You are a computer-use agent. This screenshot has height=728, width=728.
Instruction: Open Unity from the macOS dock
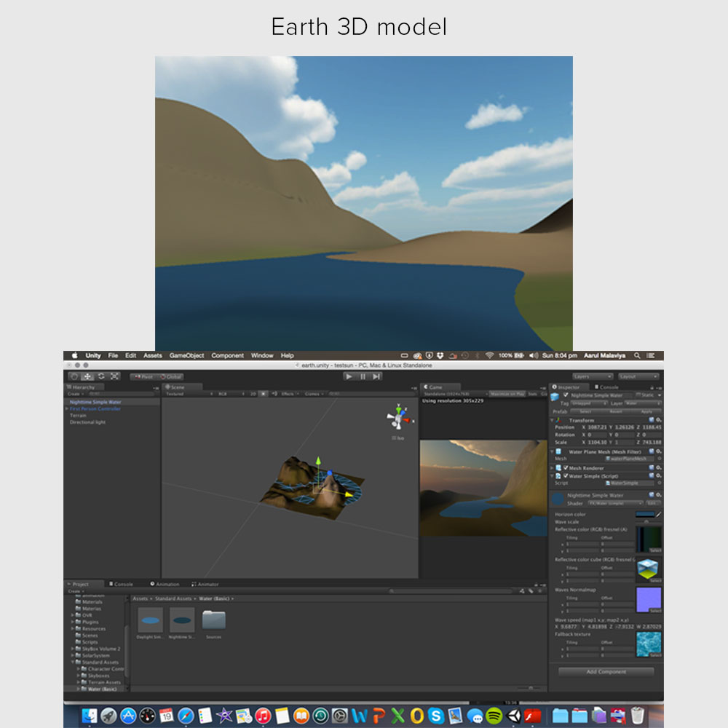514,716
